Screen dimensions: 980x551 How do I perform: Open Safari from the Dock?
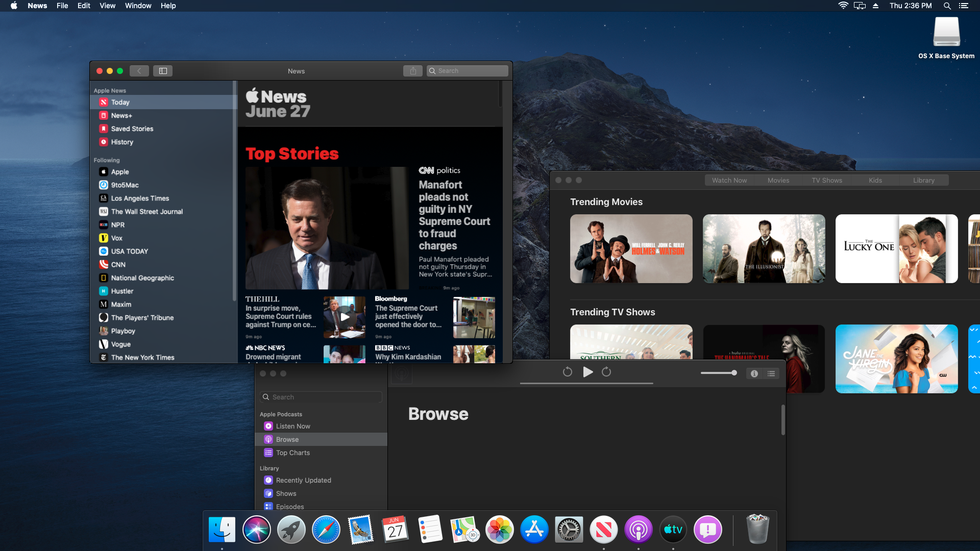tap(326, 530)
